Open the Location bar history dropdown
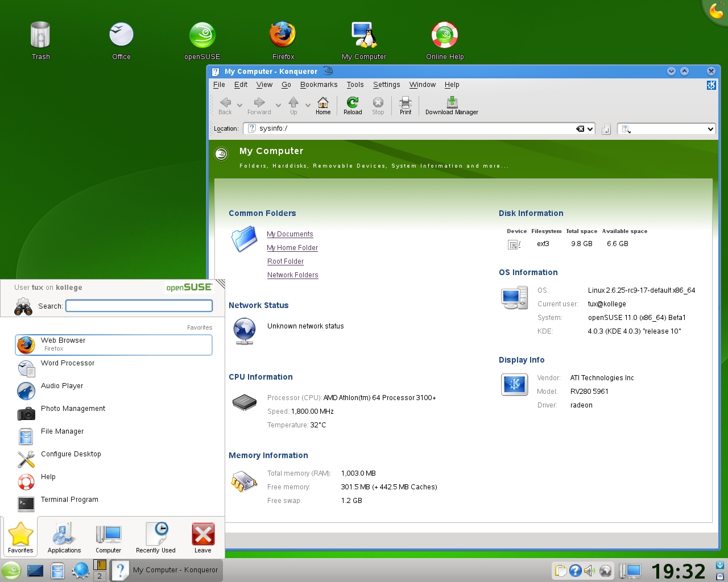This screenshot has width=728, height=582. [590, 129]
